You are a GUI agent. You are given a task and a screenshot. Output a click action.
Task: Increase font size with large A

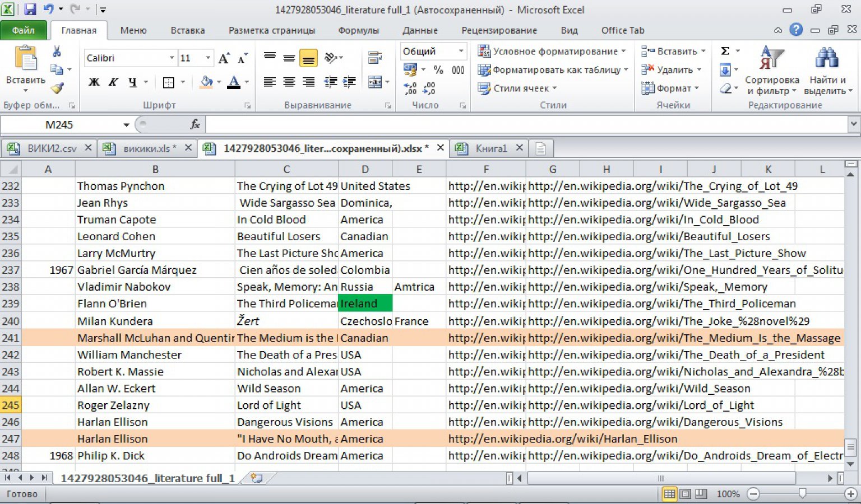(x=224, y=58)
